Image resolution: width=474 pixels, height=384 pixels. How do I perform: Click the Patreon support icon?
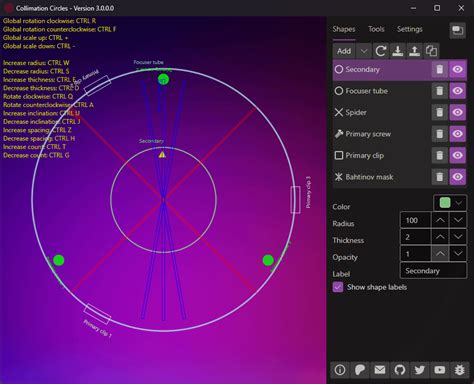tap(360, 370)
